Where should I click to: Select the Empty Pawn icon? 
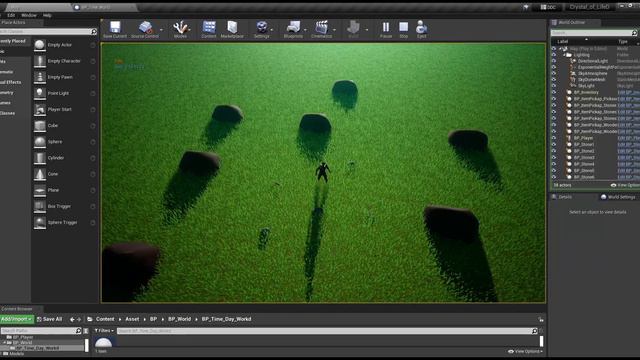coord(40,77)
